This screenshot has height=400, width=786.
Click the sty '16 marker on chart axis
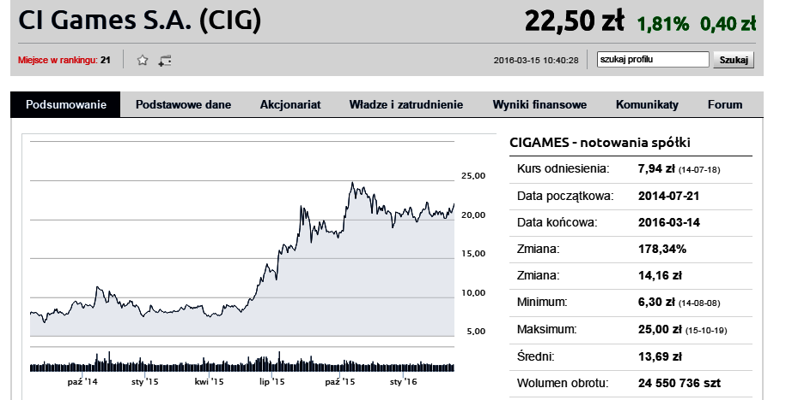click(404, 382)
